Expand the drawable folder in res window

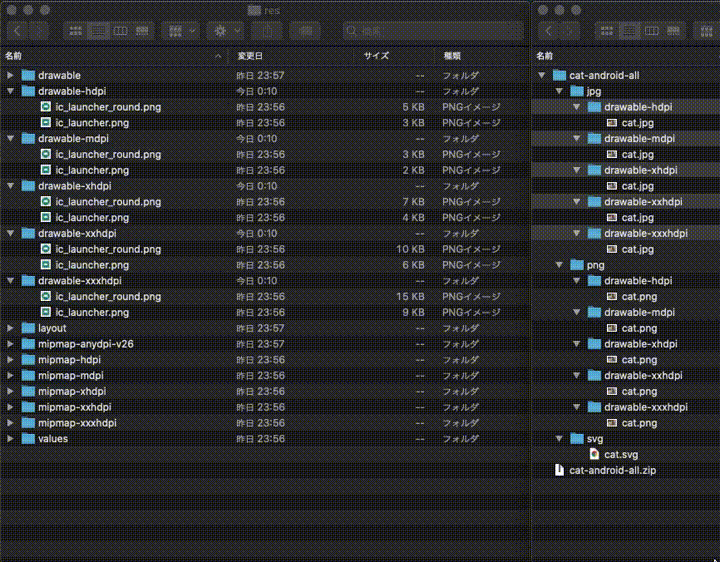tap(10, 75)
